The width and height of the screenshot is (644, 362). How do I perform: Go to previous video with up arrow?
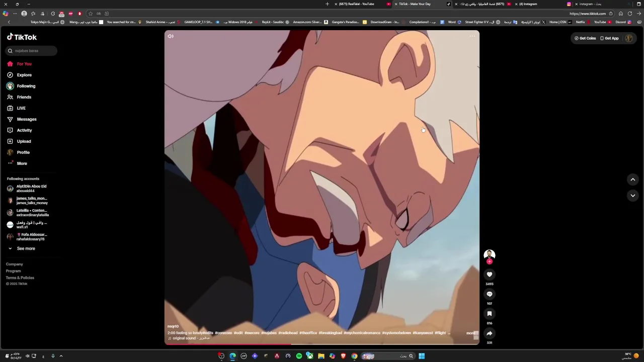(633, 179)
